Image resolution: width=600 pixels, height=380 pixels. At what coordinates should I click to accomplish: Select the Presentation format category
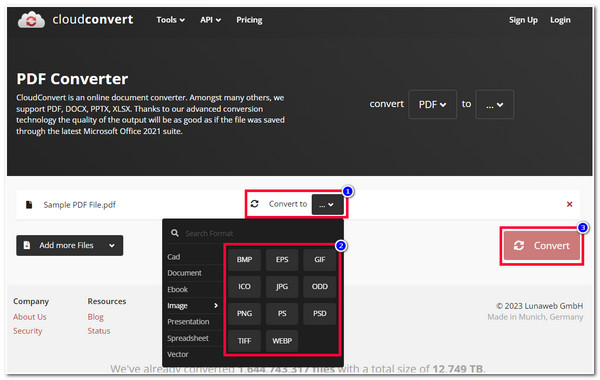(x=188, y=322)
